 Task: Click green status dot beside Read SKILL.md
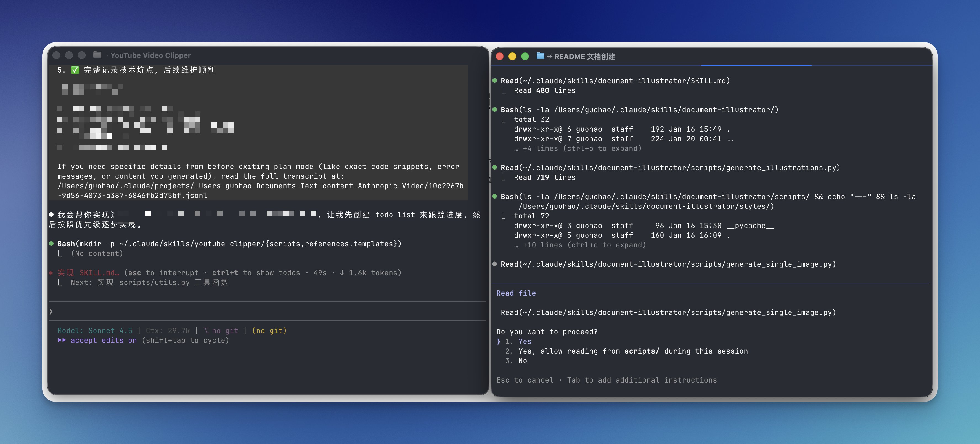(495, 81)
